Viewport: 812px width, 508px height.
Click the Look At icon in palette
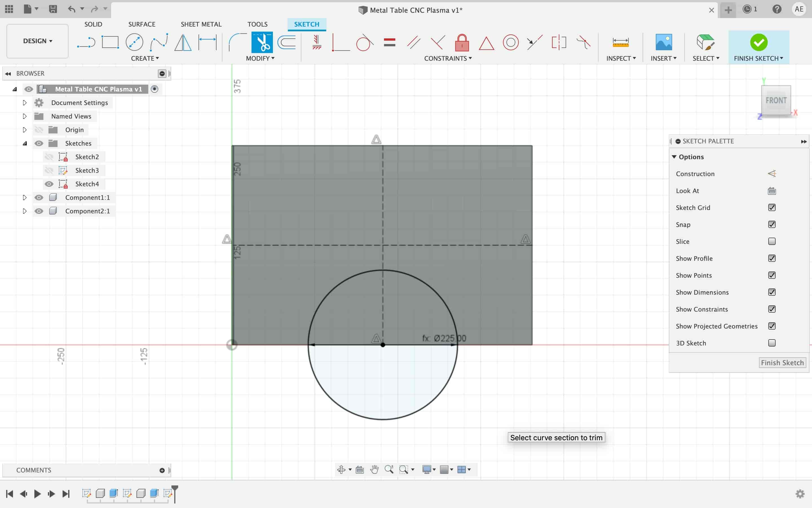(772, 191)
